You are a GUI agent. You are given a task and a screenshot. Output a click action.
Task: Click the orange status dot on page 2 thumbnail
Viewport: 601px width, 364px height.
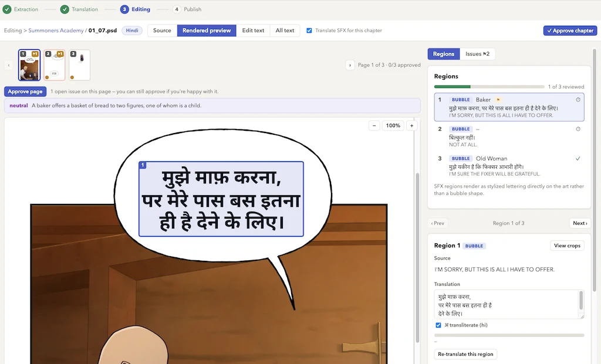pos(47,77)
